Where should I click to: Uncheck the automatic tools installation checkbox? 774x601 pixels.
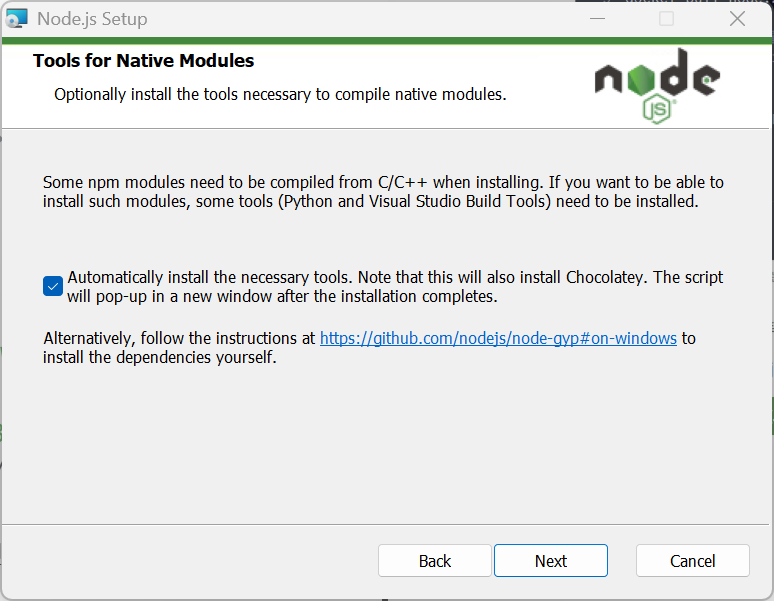click(53, 286)
